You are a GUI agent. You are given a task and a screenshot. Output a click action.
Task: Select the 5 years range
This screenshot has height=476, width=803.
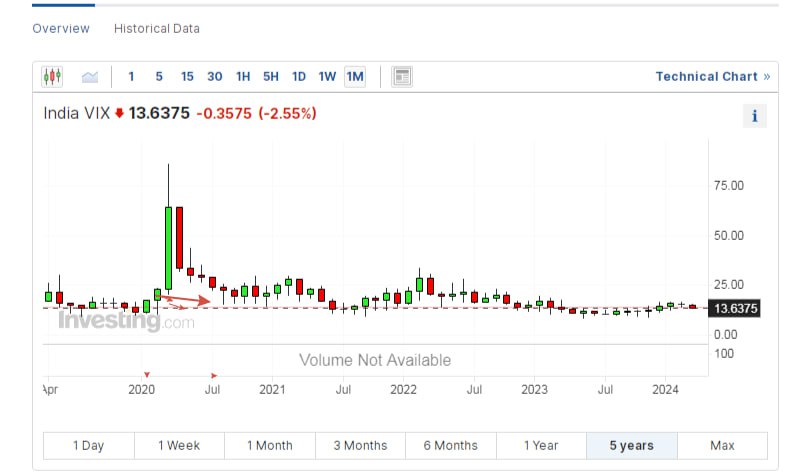click(632, 446)
